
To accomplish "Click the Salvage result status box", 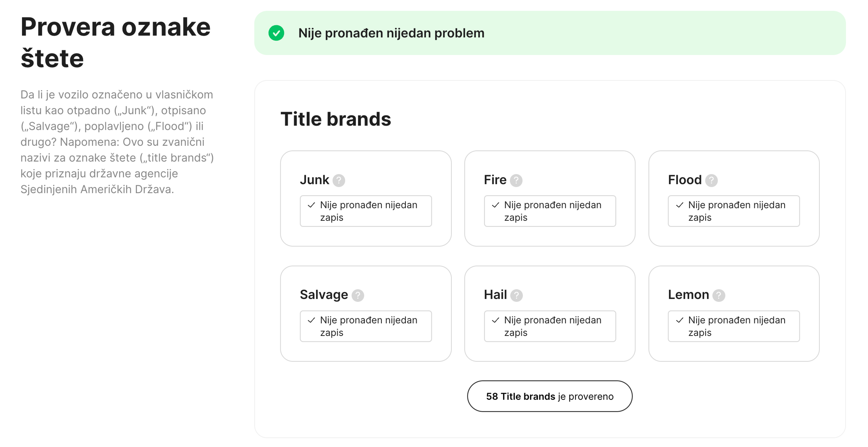I will [366, 326].
